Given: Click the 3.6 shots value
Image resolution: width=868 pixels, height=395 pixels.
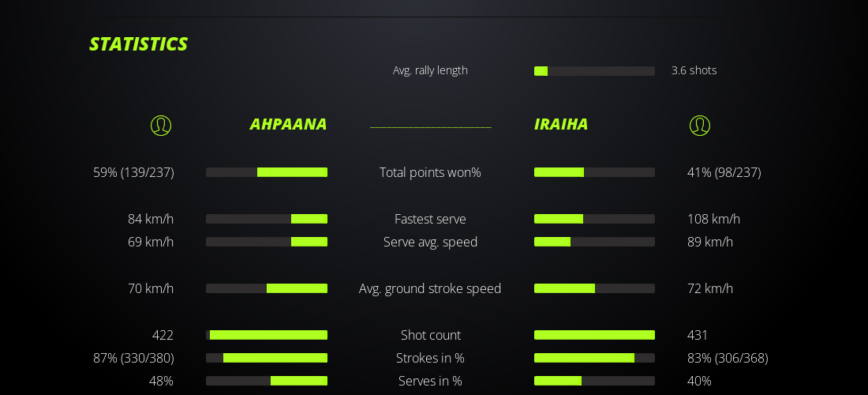Looking at the screenshot, I should pyautogui.click(x=694, y=70).
